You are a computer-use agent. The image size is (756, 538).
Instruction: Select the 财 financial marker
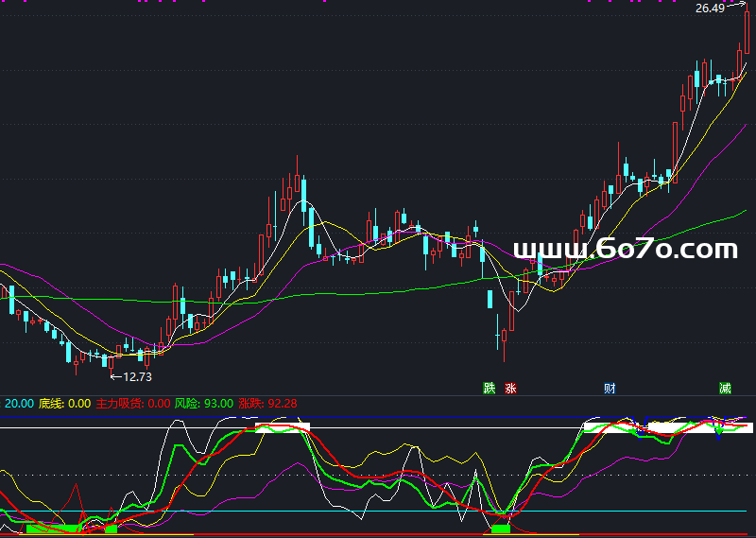coord(610,388)
